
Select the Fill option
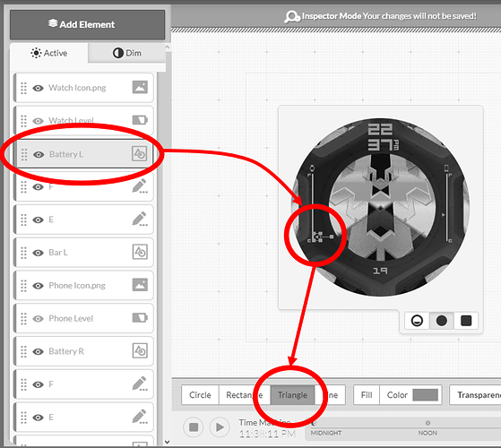coord(367,395)
